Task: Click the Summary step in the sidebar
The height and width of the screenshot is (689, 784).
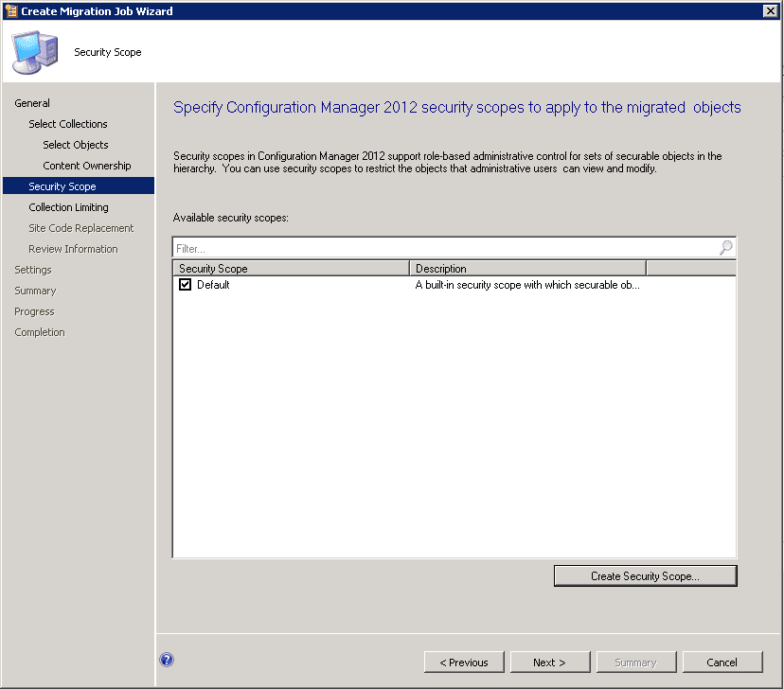Action: pos(35,291)
